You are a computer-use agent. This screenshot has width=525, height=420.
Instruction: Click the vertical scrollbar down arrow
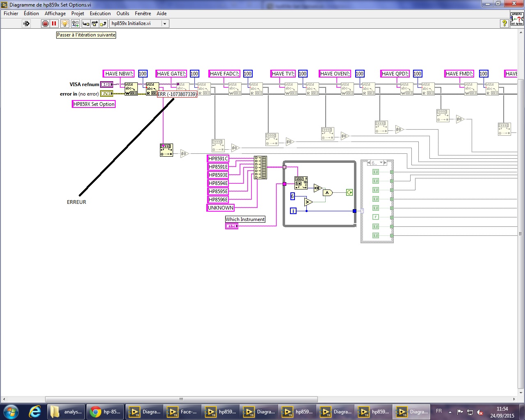[x=521, y=392]
